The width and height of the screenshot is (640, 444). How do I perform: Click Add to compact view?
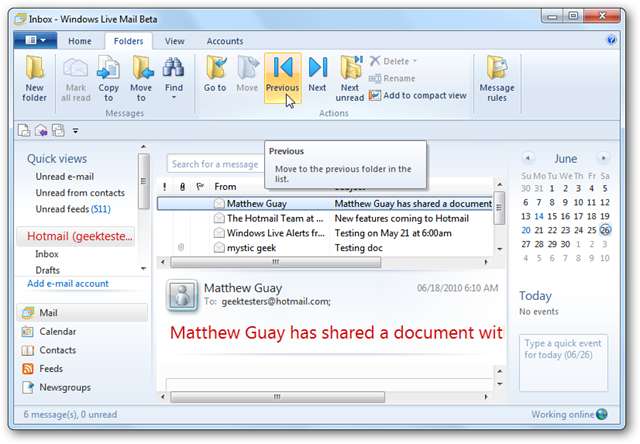(418, 95)
